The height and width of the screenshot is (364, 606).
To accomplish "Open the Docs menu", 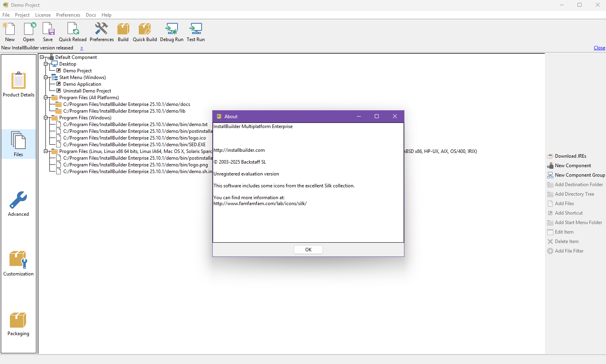I will click(91, 15).
